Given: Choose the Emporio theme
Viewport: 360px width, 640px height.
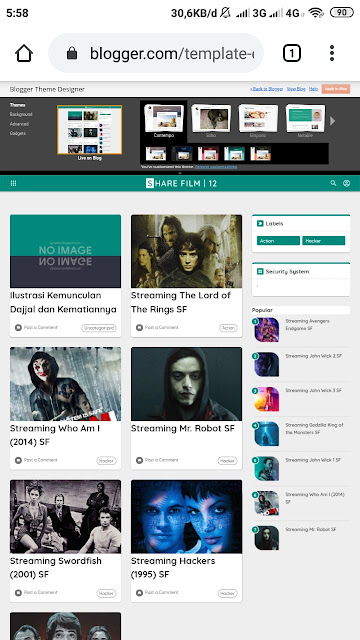Looking at the screenshot, I should point(258,121).
